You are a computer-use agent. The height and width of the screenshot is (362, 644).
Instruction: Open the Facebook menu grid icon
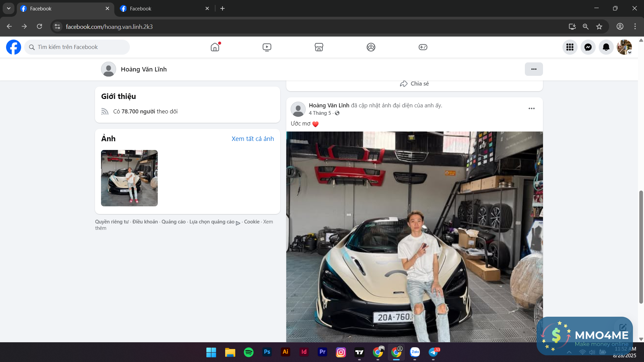coord(570,47)
